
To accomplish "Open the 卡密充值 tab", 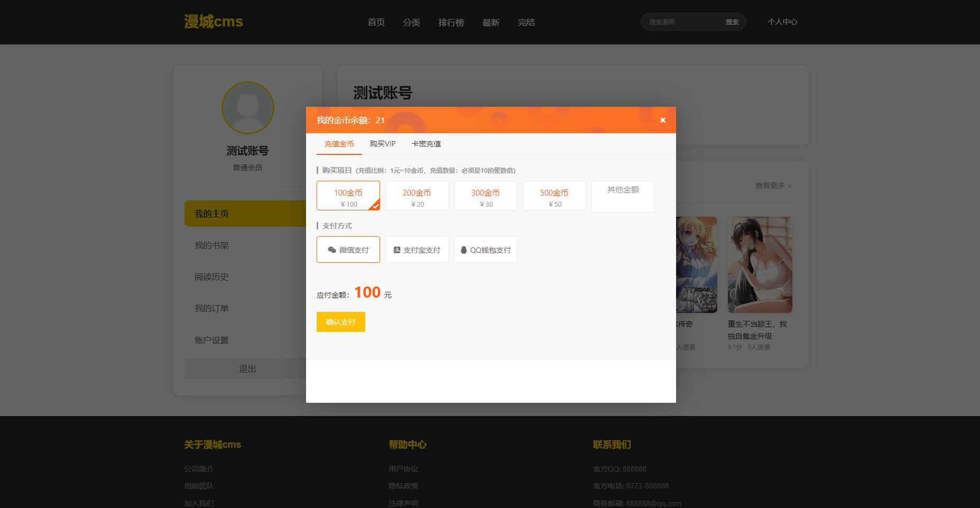I will click(x=426, y=144).
